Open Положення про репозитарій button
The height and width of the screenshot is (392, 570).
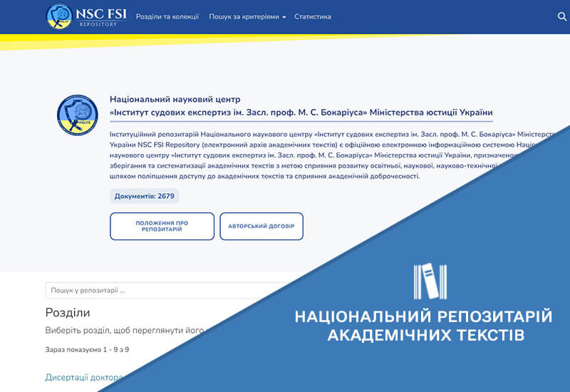[162, 226]
